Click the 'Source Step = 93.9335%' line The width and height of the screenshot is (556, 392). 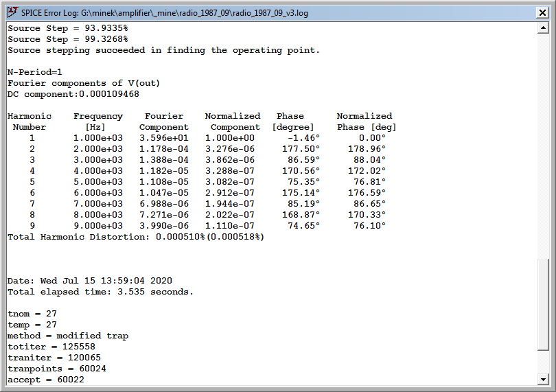click(68, 28)
